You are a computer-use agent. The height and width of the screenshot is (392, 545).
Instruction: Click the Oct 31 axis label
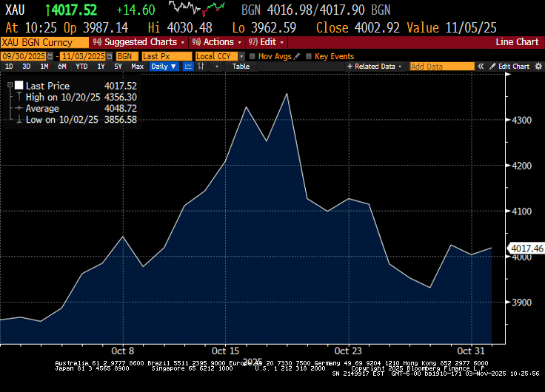(471, 351)
